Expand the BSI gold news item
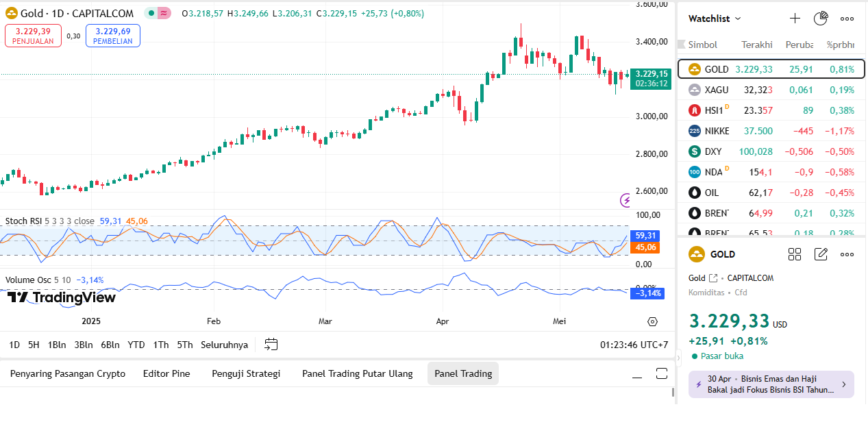868x444 pixels. click(x=771, y=384)
